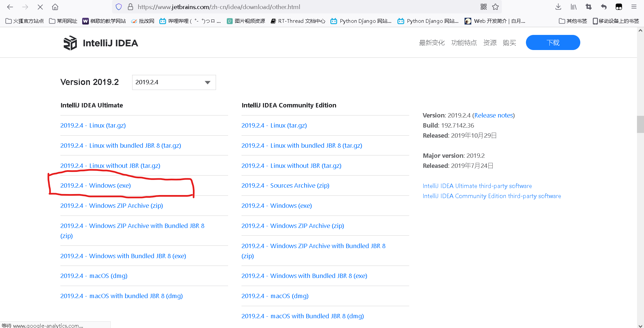Click the tracking protection shield icon

(119, 7)
